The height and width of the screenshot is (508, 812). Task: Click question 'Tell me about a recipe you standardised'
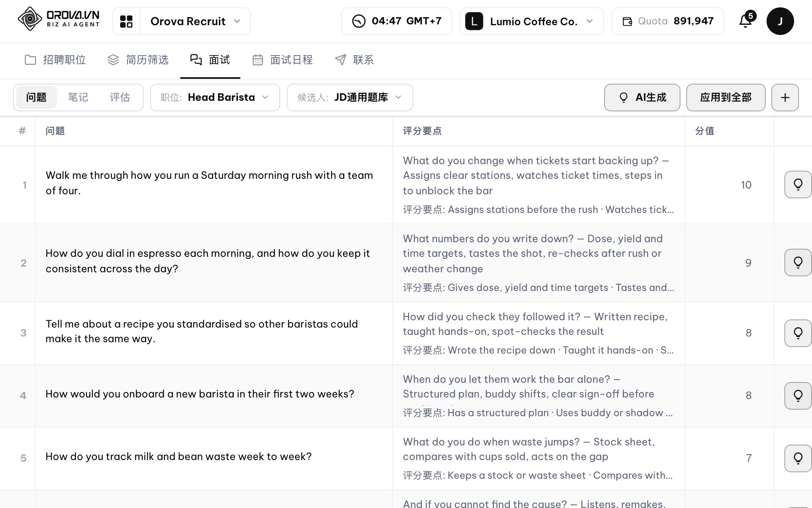[202, 332]
